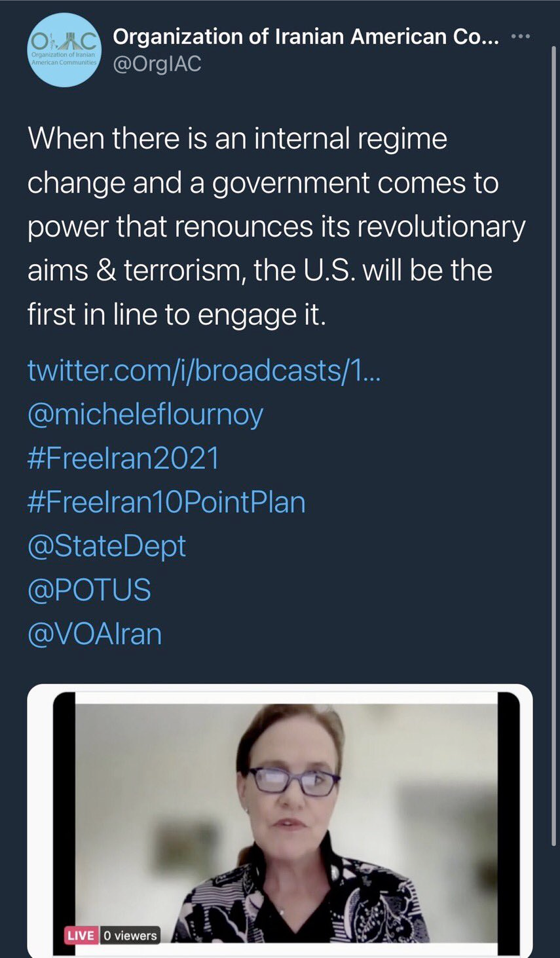
Task: Go to the @POTUS profile mention
Action: coord(89,590)
